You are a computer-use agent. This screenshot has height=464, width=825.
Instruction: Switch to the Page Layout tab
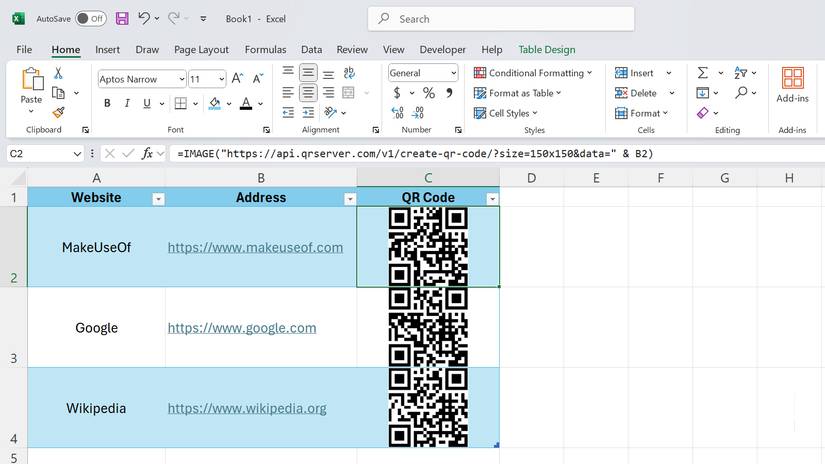(x=201, y=49)
